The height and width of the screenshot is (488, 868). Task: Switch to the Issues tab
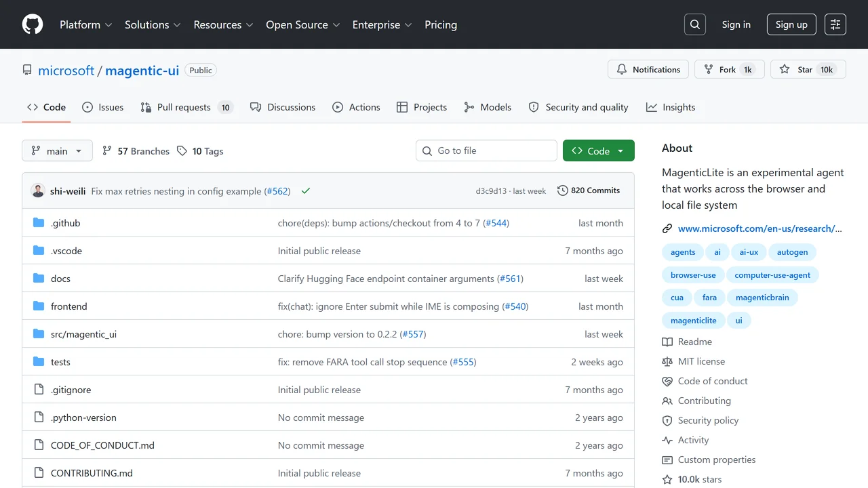click(103, 107)
